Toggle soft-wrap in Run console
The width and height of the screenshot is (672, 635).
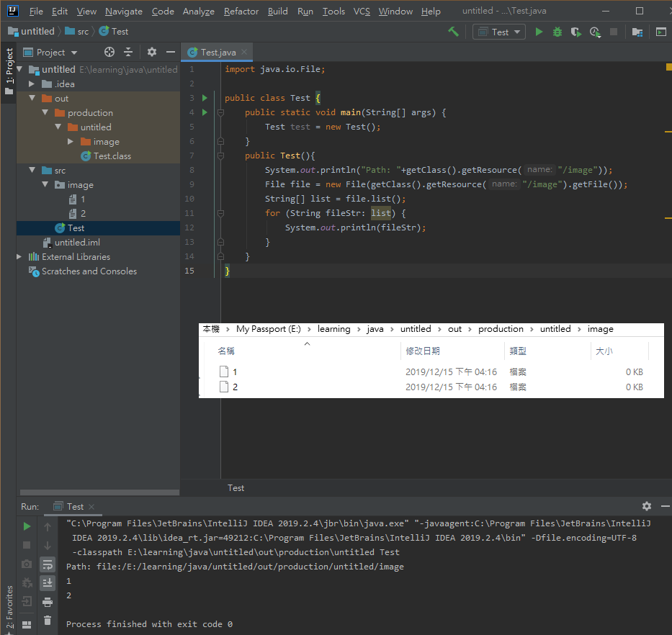48,564
